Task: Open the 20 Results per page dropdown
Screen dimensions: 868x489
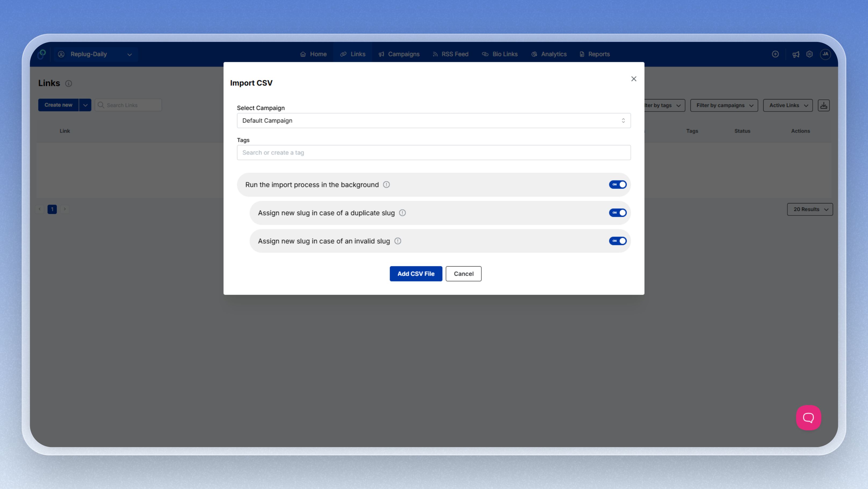Action: point(810,210)
